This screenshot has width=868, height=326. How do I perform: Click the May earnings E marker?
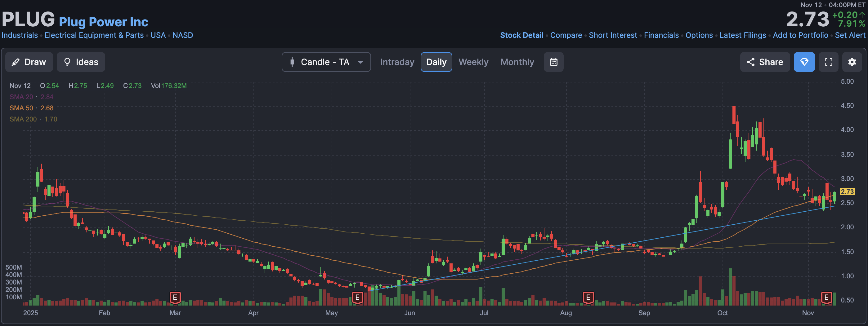click(357, 297)
